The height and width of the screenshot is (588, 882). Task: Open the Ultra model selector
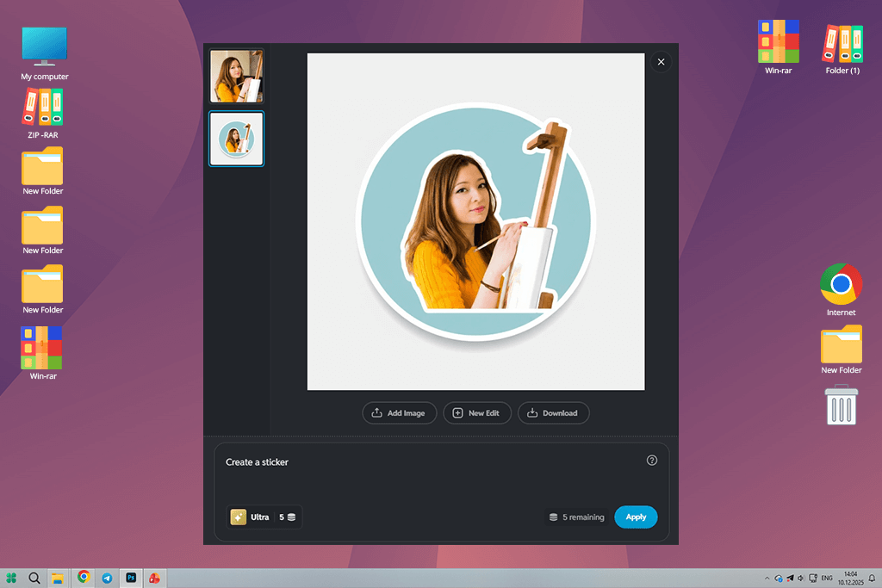pyautogui.click(x=264, y=517)
